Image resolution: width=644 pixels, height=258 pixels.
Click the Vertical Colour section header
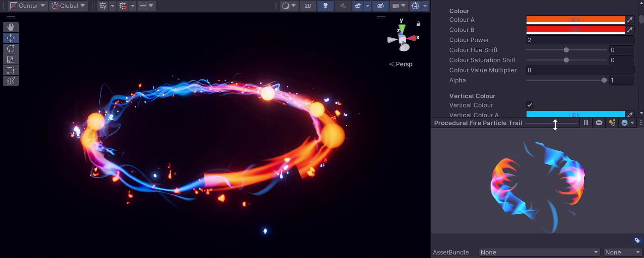point(472,96)
